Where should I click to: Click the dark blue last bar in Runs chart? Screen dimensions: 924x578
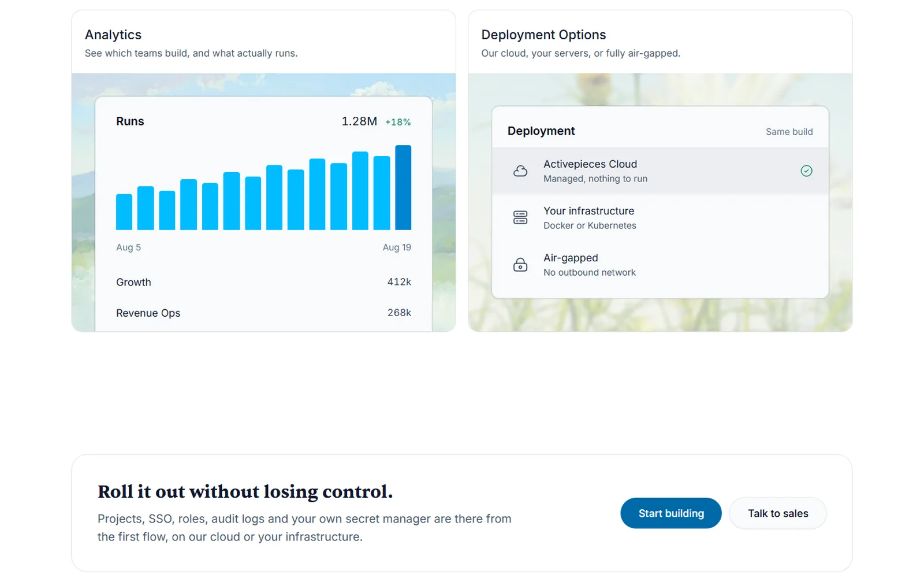(x=403, y=187)
